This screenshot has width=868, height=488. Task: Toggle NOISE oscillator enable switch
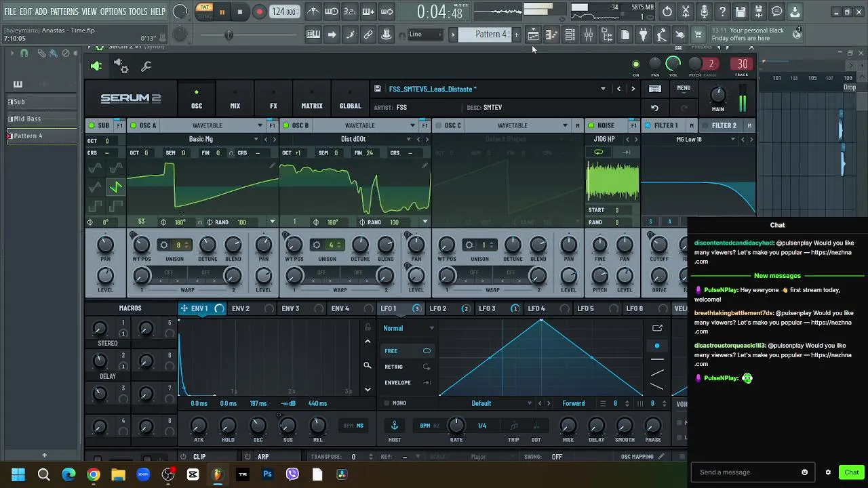[591, 125]
